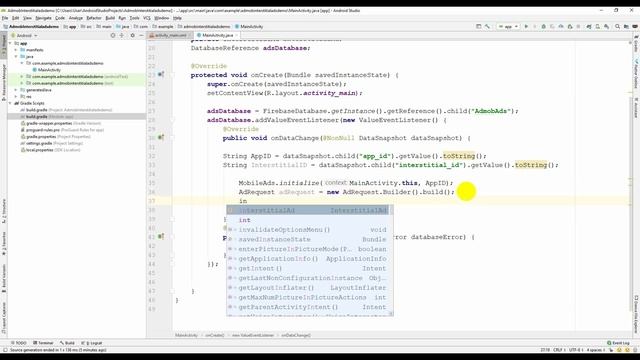Open the File menu
This screenshot has width=640, height=360.
5,18
